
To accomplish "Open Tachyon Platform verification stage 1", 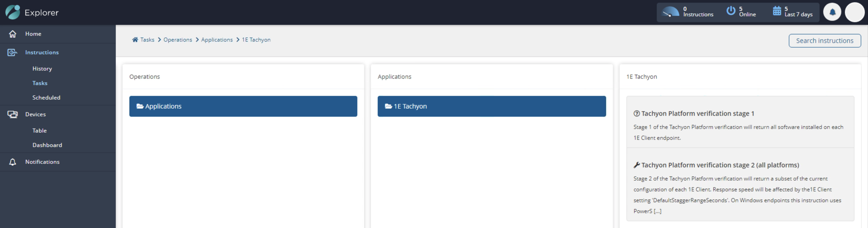I will pos(697,114).
